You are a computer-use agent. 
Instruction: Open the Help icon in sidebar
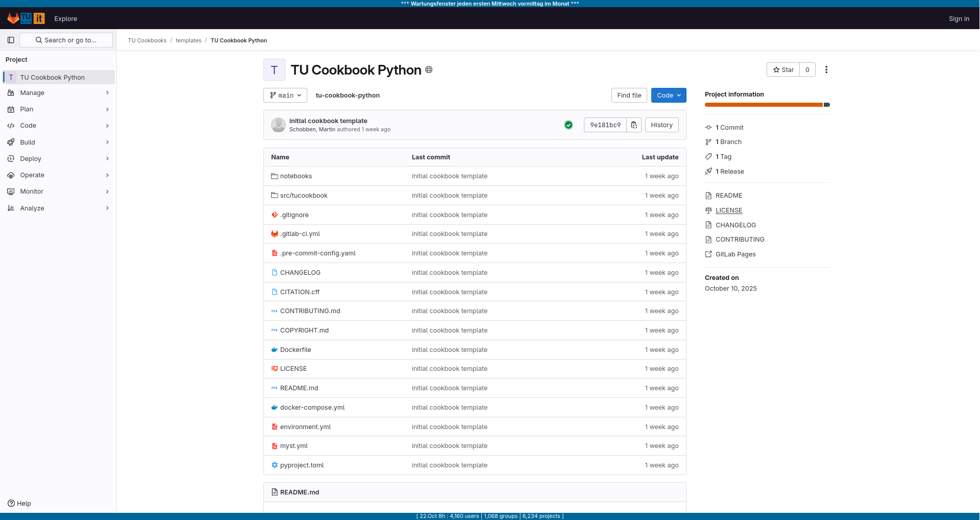19,503
